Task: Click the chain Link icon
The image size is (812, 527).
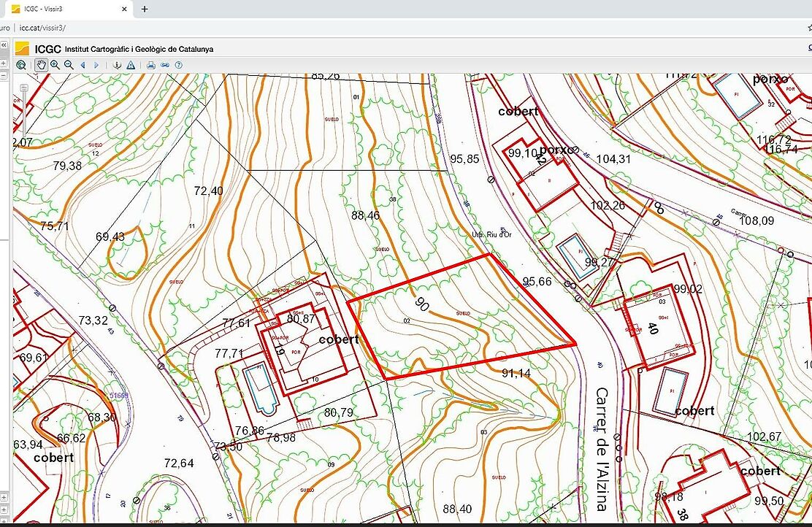Action: (165, 65)
